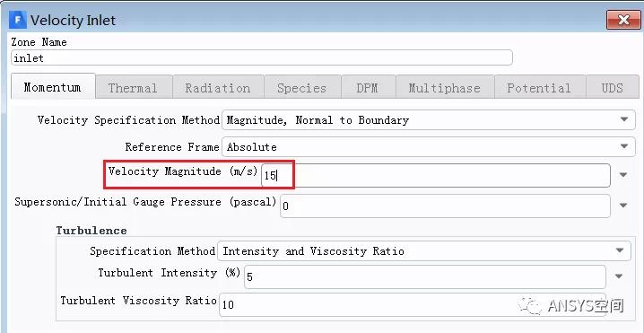Expand the Reference Frame dropdown
Image resolution: width=644 pixels, height=333 pixels.
[x=429, y=147]
